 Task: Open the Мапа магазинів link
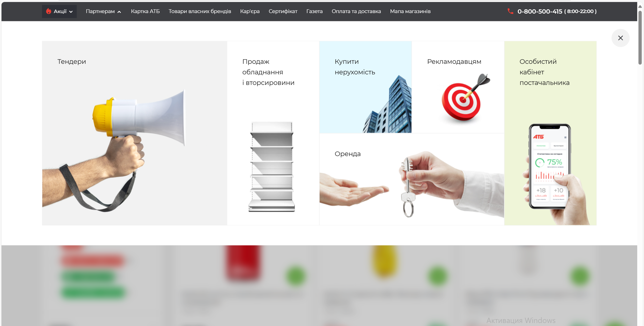[x=410, y=11]
